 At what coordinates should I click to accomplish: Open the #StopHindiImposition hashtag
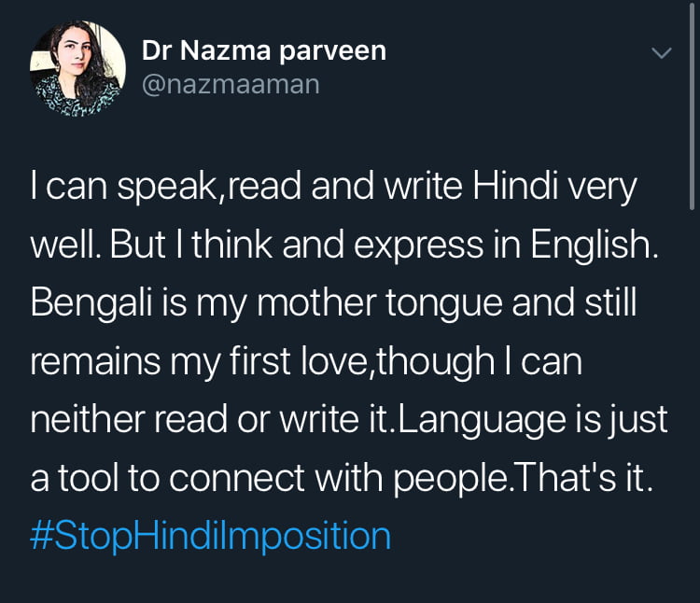tap(210, 536)
